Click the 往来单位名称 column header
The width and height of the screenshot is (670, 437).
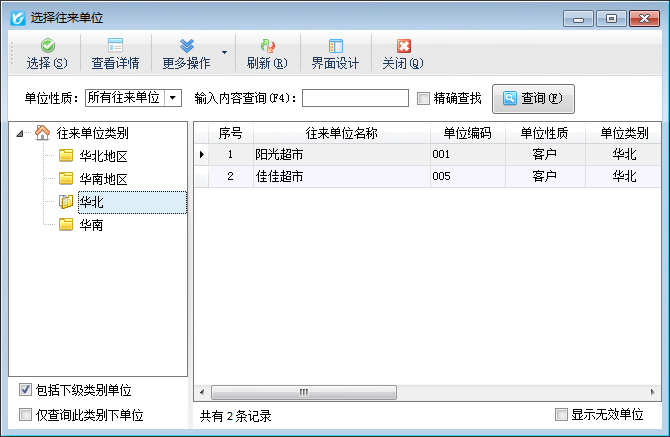point(341,133)
